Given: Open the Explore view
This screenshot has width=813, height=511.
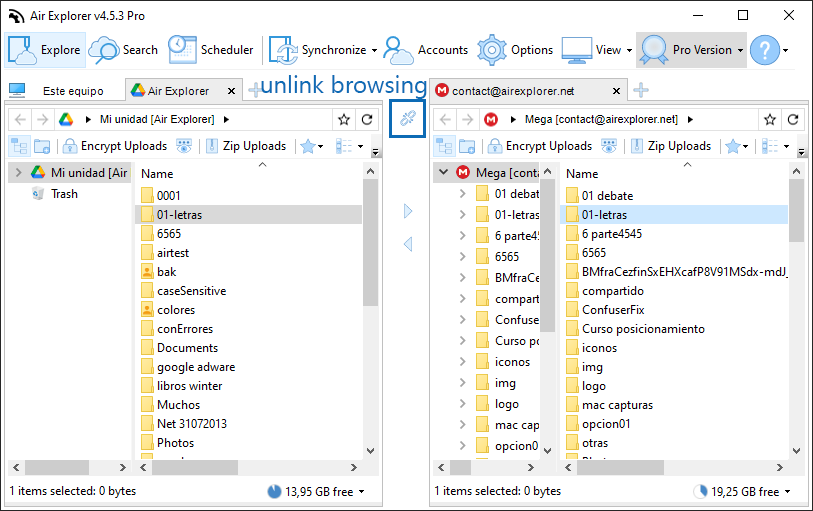Looking at the screenshot, I should (45, 50).
